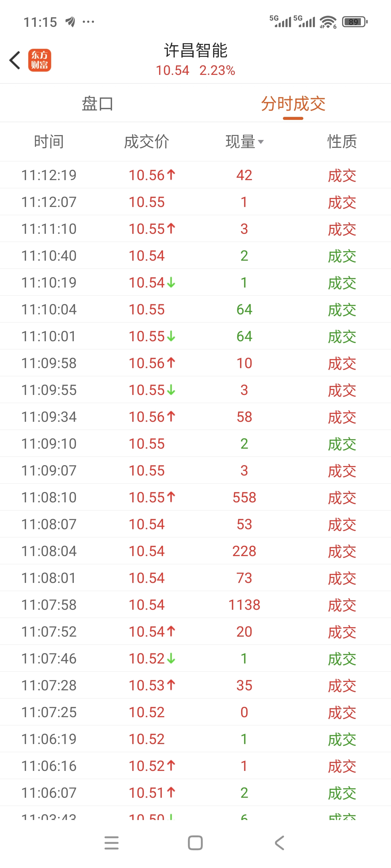The width and height of the screenshot is (391, 868).
Task: Select the 11:07:58 trade row with 1138
Action: 195,605
